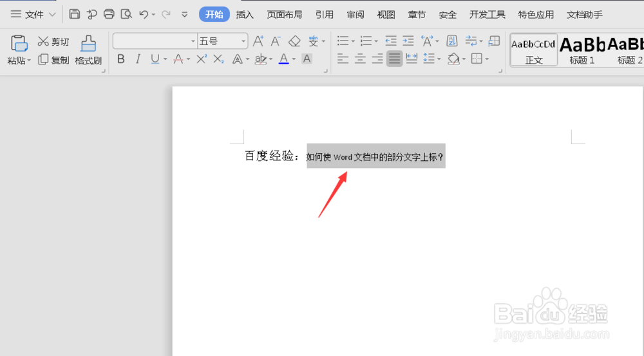Redo the last undone action
This screenshot has height=356, width=644.
click(166, 14)
